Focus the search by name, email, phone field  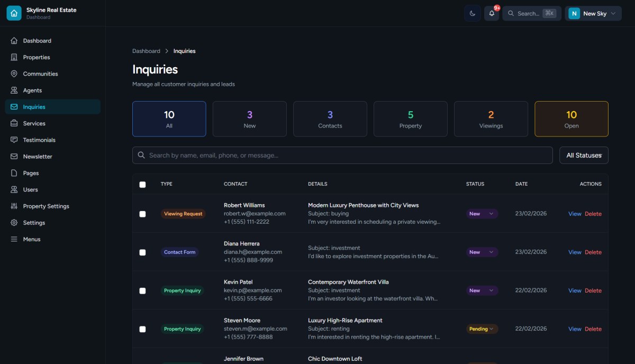[342, 155]
